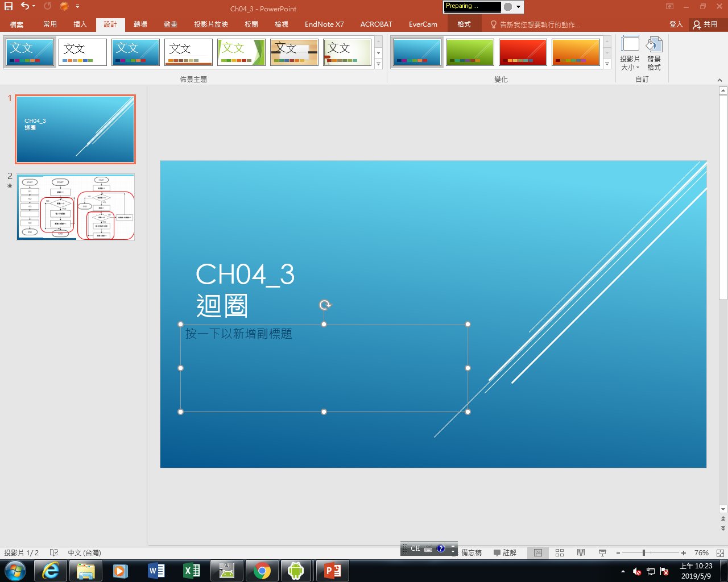Click 登入 sign in link
The width and height of the screenshot is (728, 582).
point(676,24)
